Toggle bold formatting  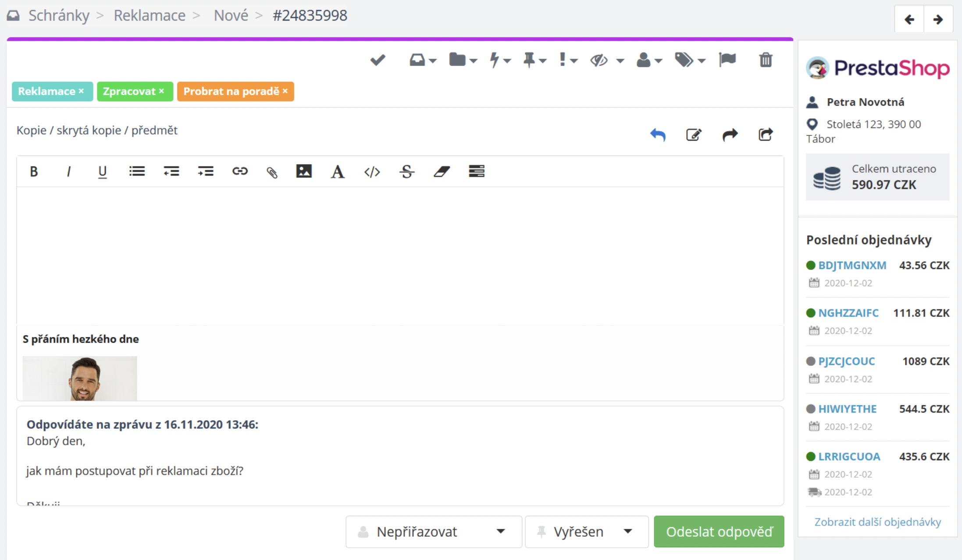point(34,171)
